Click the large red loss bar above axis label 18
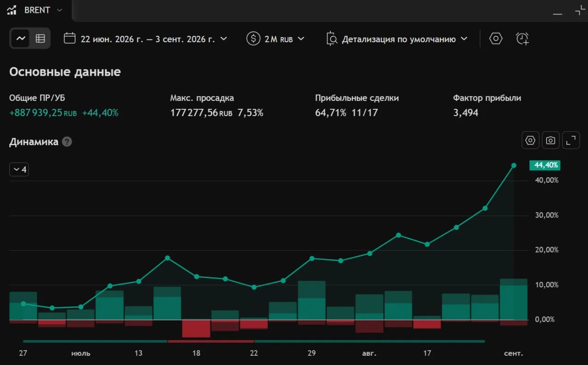588x365 pixels. 196,328
